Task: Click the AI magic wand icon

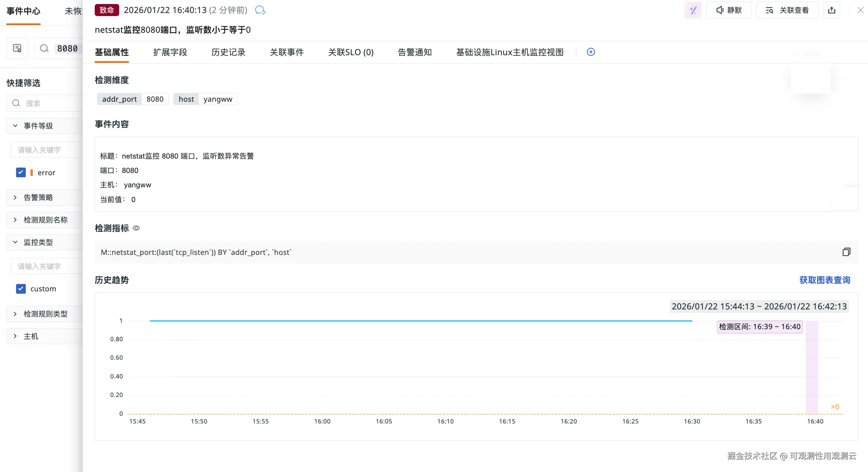Action: [x=693, y=10]
